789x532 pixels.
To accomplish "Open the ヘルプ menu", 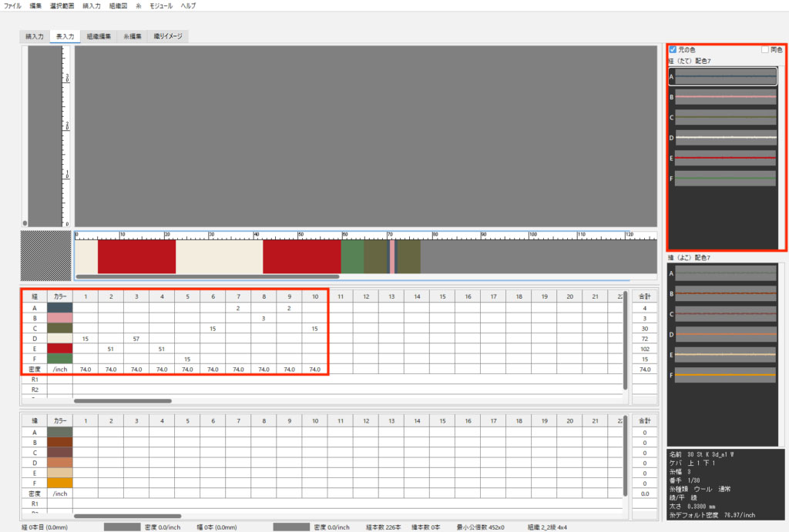I will tap(188, 5).
